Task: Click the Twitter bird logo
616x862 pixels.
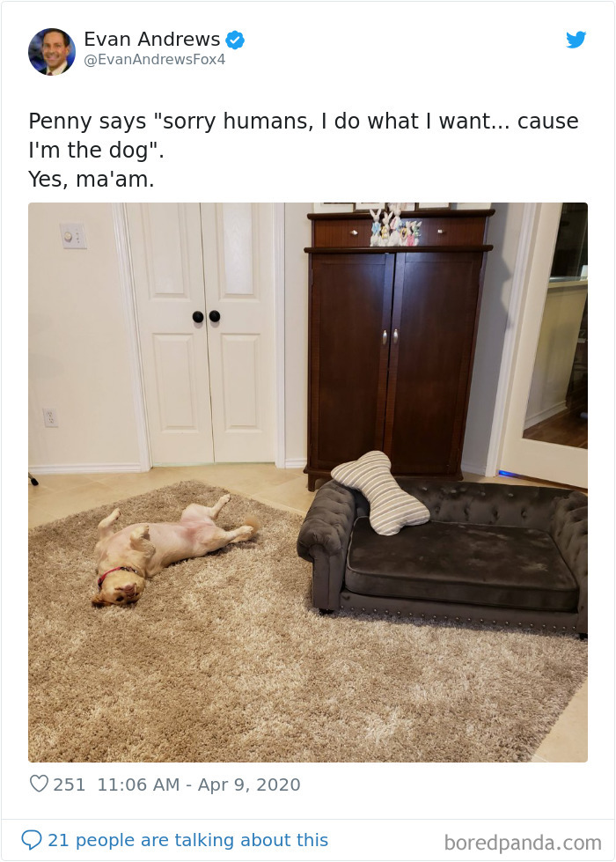Action: 576,40
